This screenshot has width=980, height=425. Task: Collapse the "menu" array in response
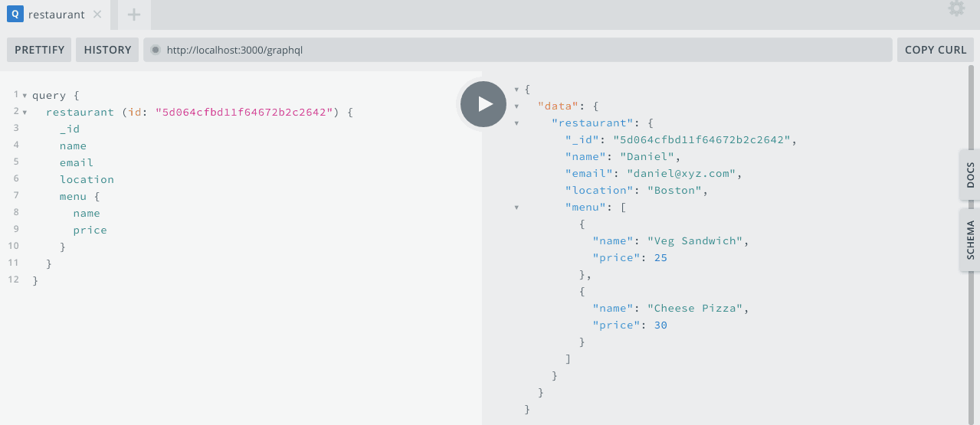[516, 208]
